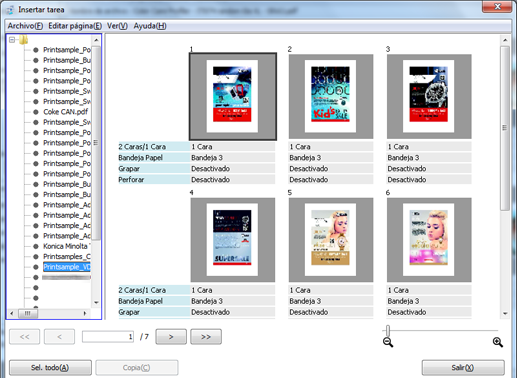
Task: Open the Ayuda menu
Action: point(150,26)
